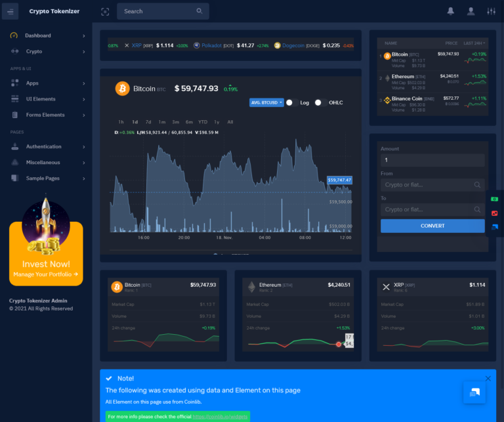Click the Bitcoin logo in chart header
This screenshot has height=422, width=504.
click(x=123, y=89)
